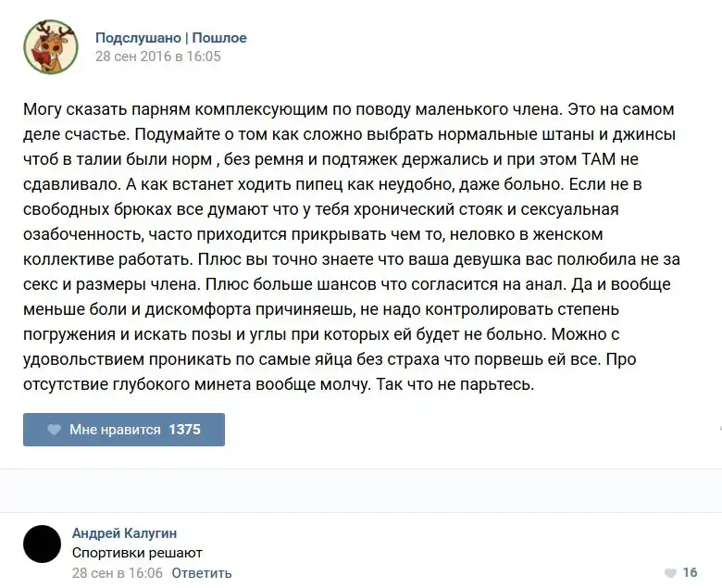Click the comment's 16 likes count
Image resolution: width=722 pixels, height=588 pixels.
(x=690, y=573)
